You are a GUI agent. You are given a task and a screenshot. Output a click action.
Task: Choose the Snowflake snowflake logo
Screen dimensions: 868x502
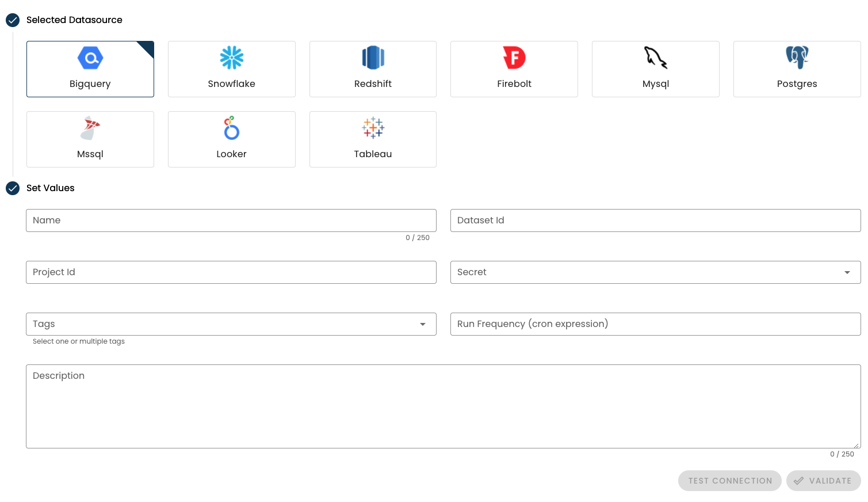point(232,58)
